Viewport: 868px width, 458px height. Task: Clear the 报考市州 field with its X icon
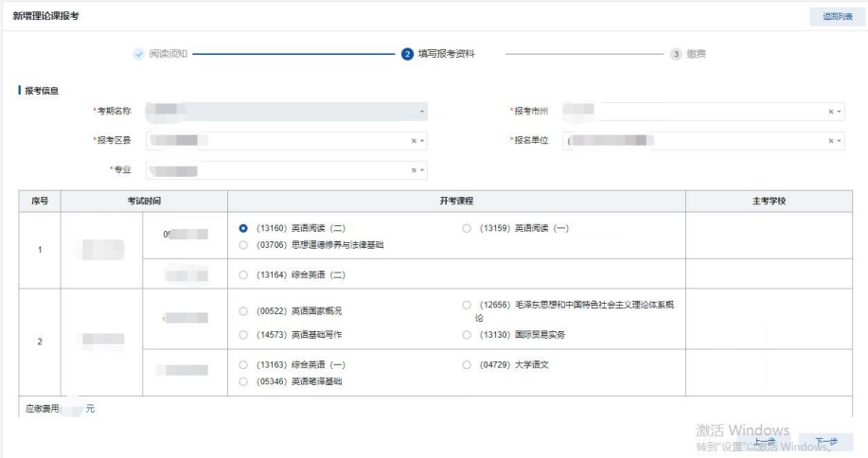[x=831, y=112]
